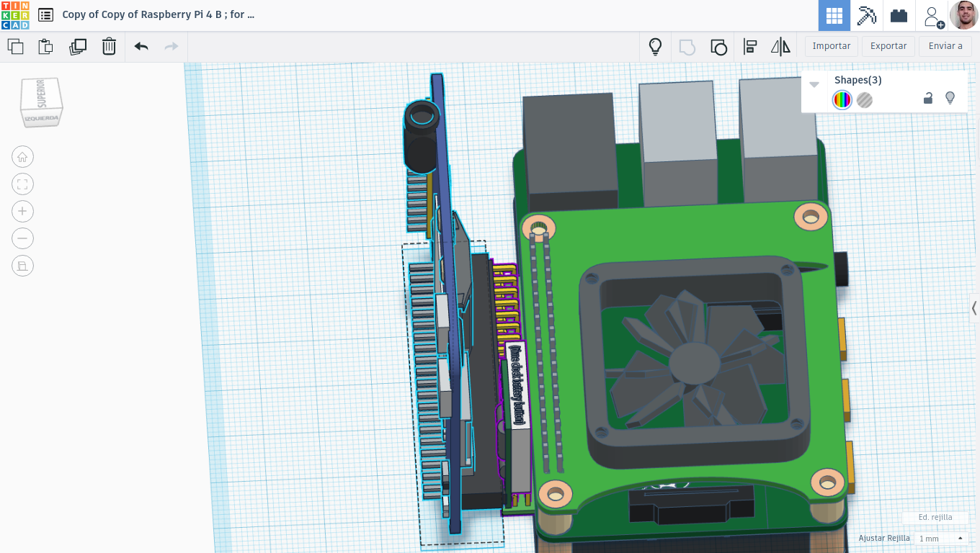
Task: Switch to Bricks mode
Action: pos(899,16)
